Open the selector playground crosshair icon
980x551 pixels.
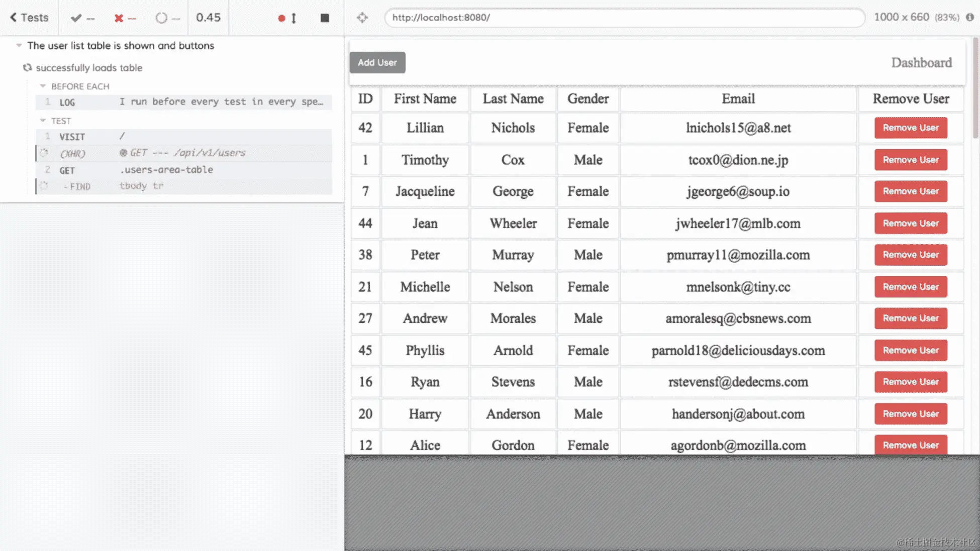tap(362, 18)
